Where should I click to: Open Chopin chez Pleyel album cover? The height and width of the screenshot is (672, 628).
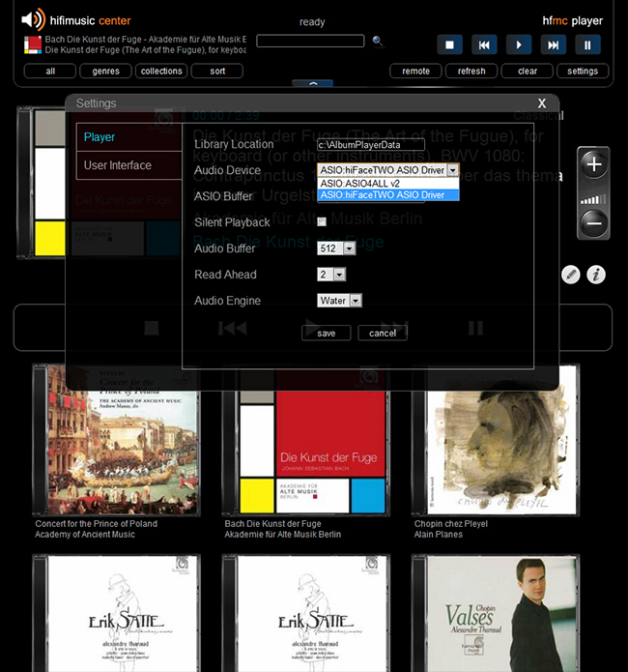tap(496, 440)
